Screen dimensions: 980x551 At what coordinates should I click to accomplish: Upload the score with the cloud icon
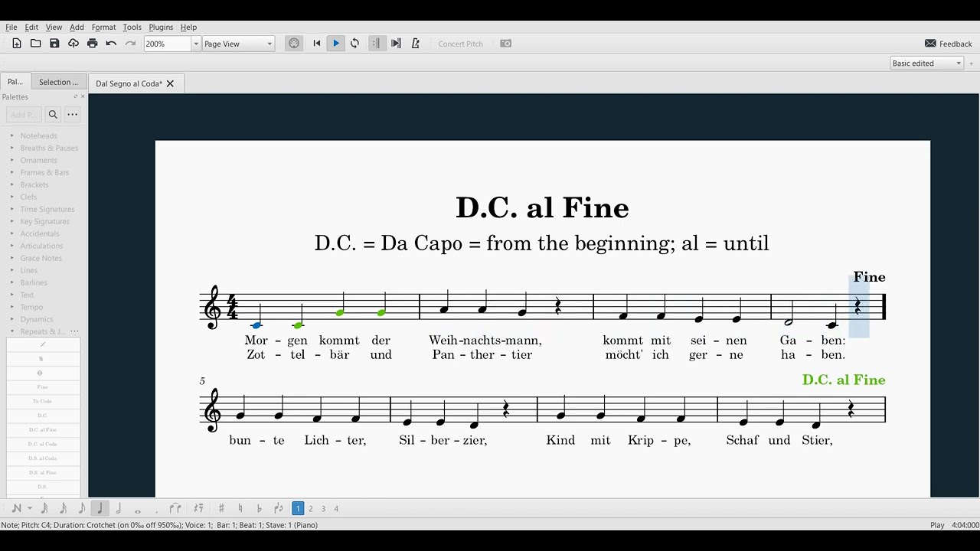73,44
